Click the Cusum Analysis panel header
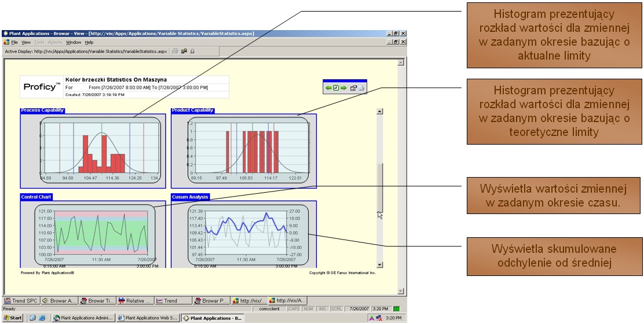This screenshot has width=644, height=324. [191, 197]
